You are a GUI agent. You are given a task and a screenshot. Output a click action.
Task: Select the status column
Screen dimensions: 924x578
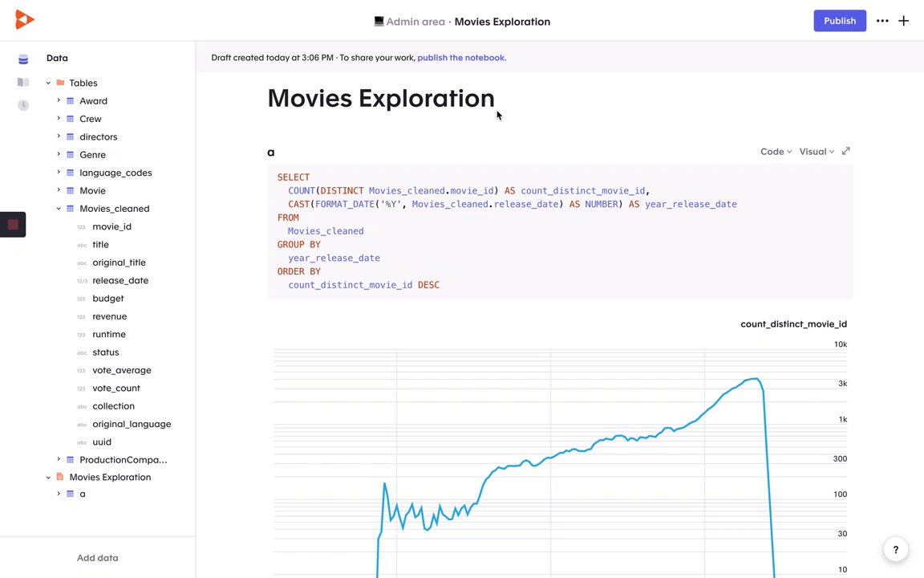point(106,352)
